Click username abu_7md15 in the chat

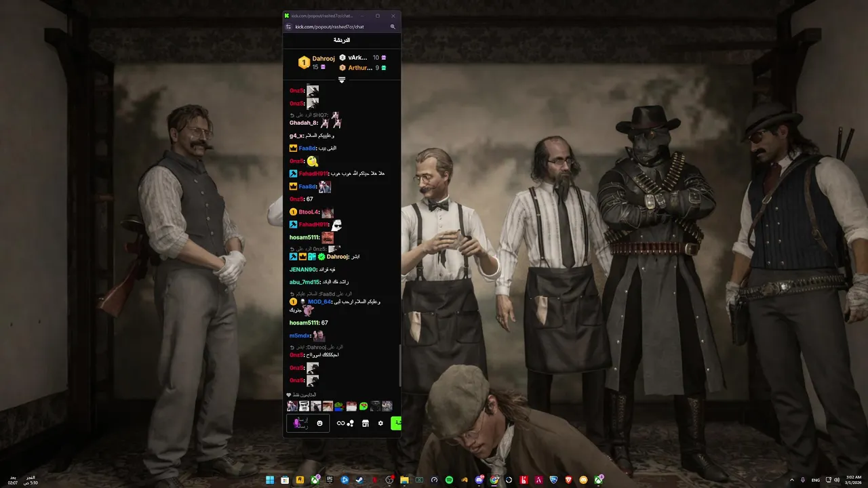click(x=304, y=282)
